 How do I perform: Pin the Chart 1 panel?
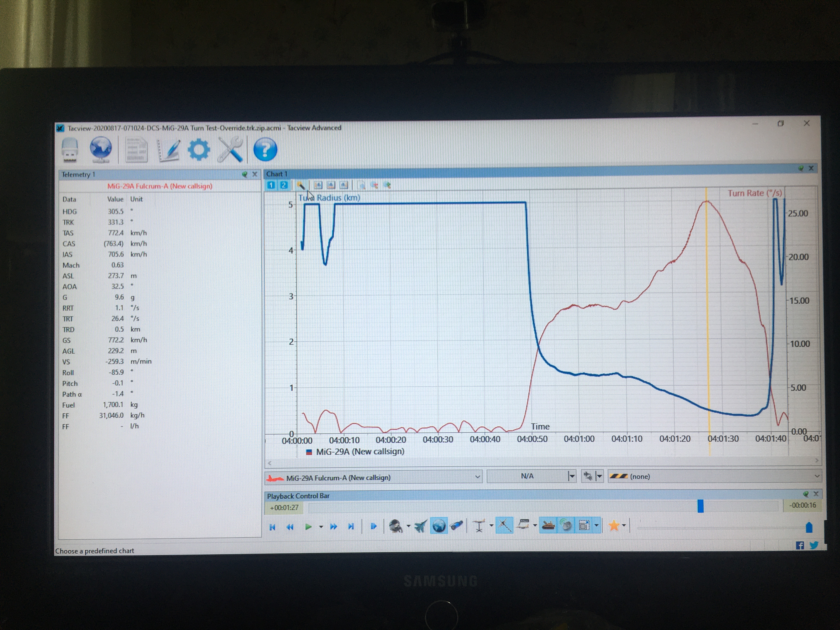pyautogui.click(x=801, y=168)
